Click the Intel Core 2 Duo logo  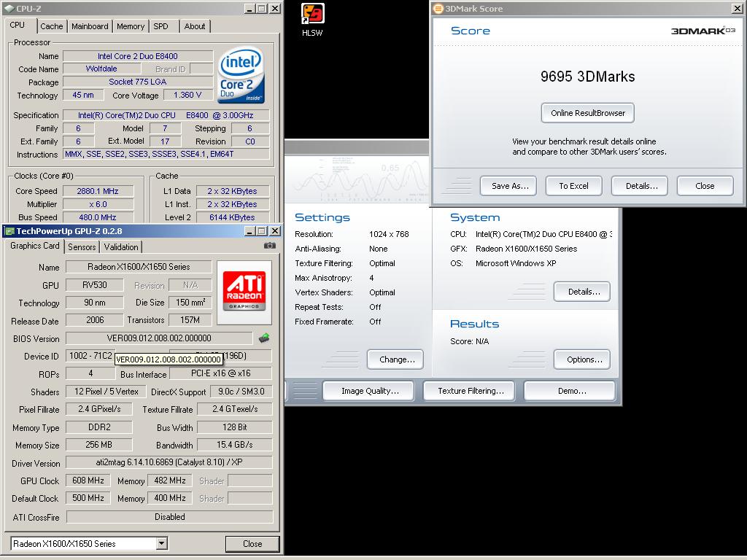click(241, 74)
